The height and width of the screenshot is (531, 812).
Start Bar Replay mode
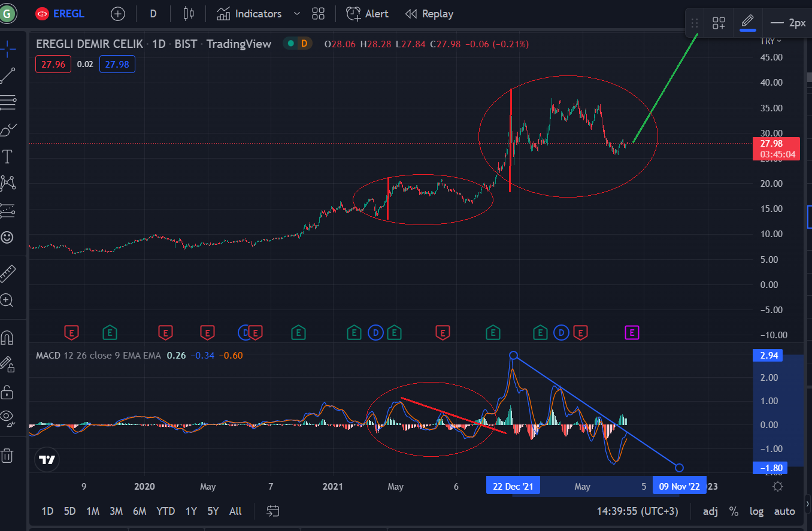click(x=429, y=14)
